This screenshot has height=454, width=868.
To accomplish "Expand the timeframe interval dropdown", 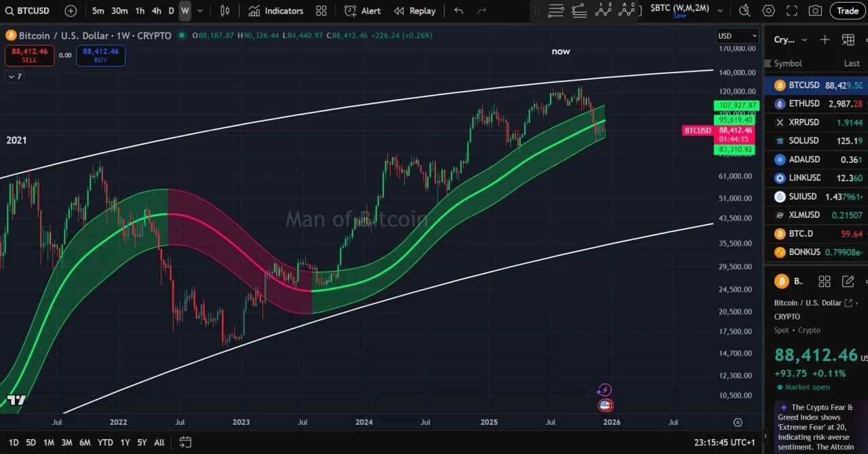I will (201, 11).
